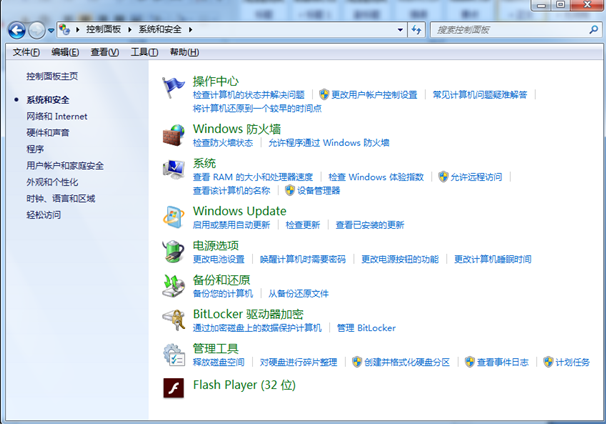This screenshot has height=424, width=606.
Task: Expand the arrow after 系统和安全 in the breadcrumb
Action: pos(190,30)
